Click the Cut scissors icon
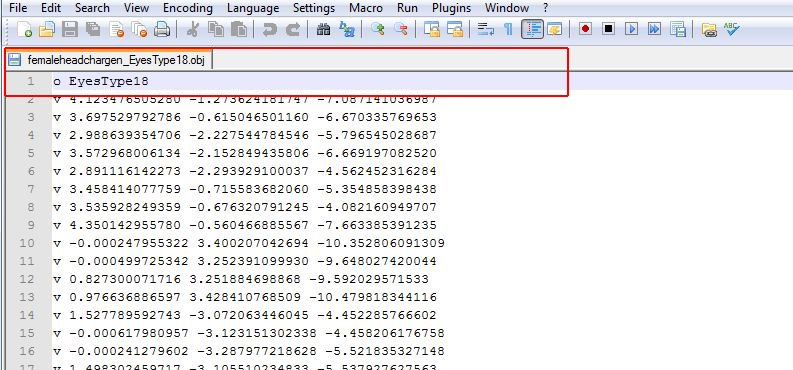The image size is (793, 370). pyautogui.click(x=192, y=29)
